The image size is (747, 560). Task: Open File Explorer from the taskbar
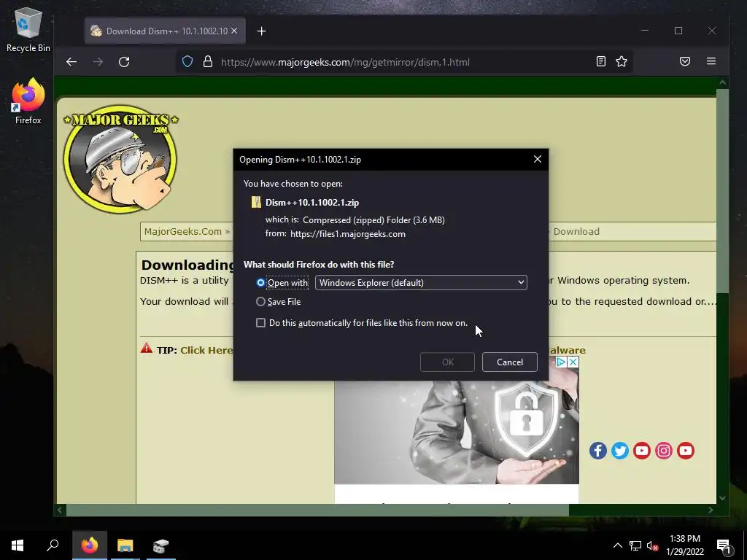[125, 545]
